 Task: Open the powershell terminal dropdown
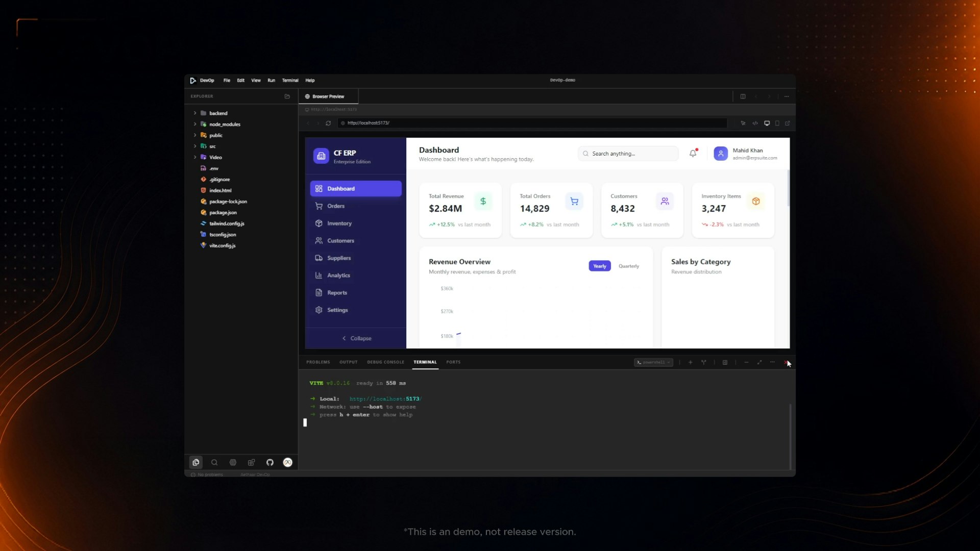654,362
